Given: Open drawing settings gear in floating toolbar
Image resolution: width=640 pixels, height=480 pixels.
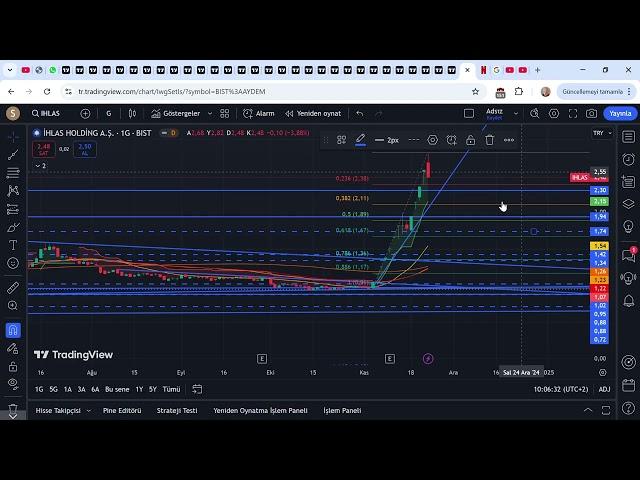Looking at the screenshot, I should tap(433, 140).
